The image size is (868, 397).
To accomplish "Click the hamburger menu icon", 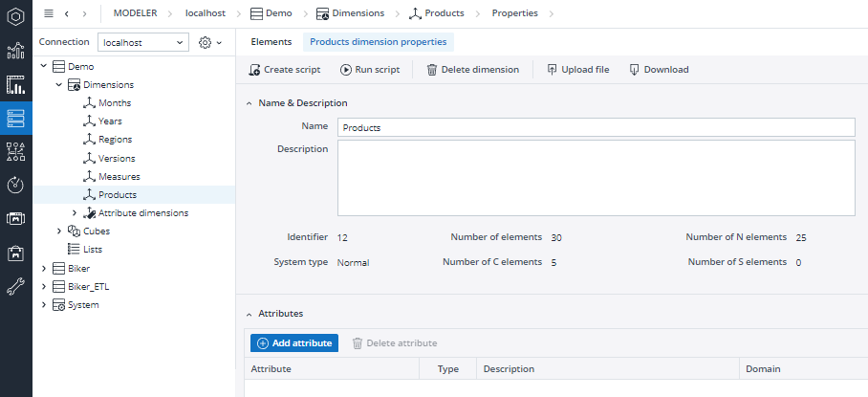I will point(49,13).
